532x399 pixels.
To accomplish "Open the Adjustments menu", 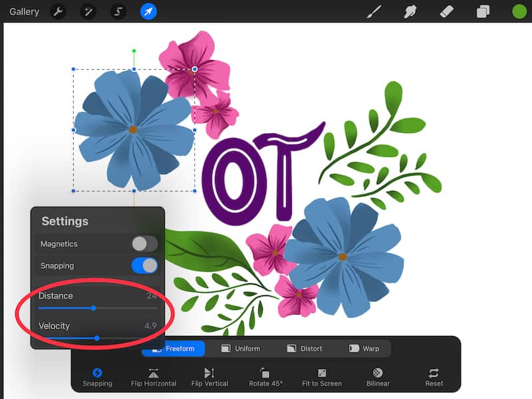I will click(88, 11).
